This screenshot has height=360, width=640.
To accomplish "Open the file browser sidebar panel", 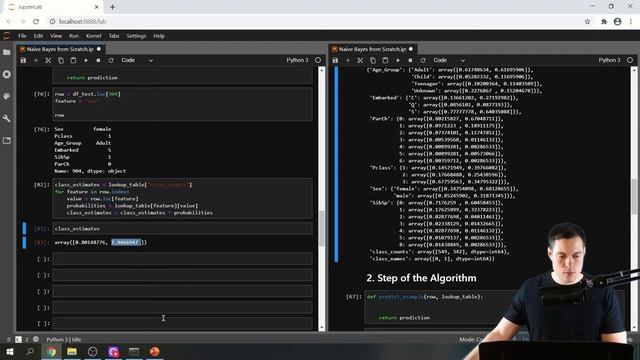I will click(7, 52).
